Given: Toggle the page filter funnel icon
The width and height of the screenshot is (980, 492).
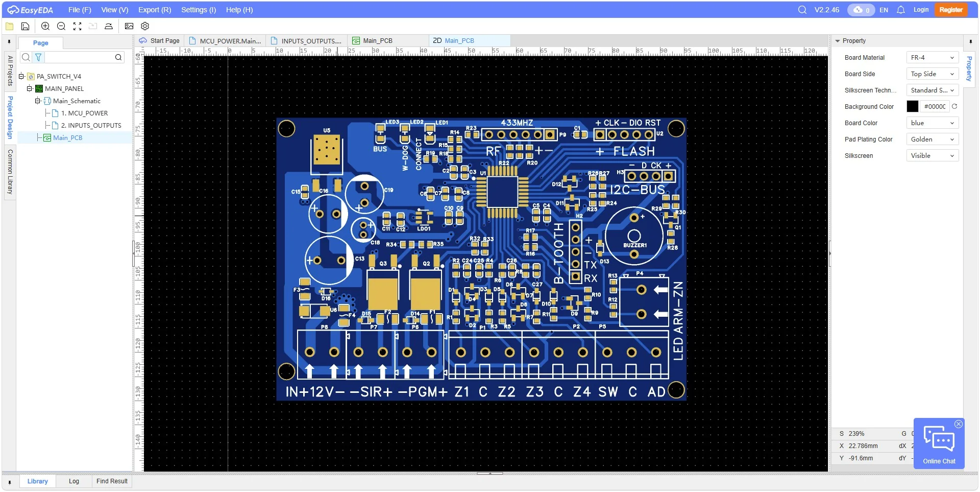Looking at the screenshot, I should [38, 57].
